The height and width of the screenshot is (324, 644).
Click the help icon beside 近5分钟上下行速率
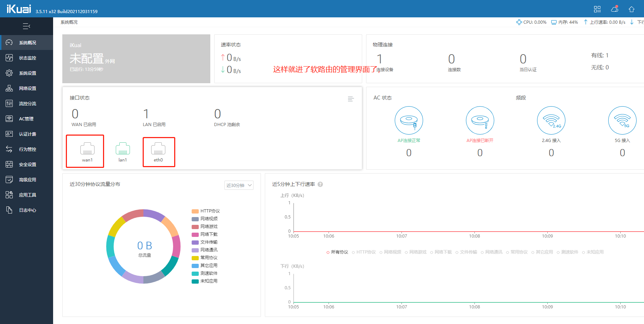[x=320, y=184]
